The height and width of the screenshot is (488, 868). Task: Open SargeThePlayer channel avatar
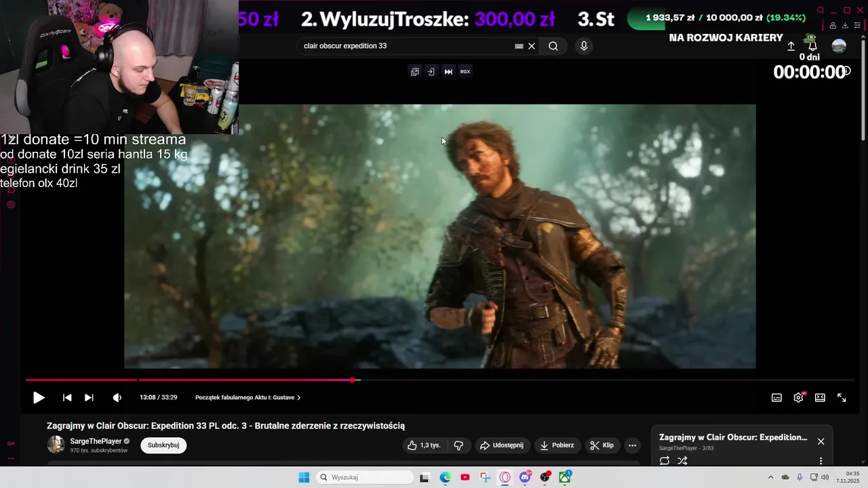[56, 445]
